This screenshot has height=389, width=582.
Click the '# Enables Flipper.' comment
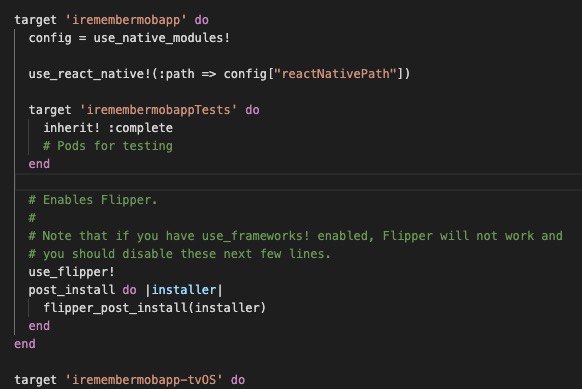(x=93, y=200)
